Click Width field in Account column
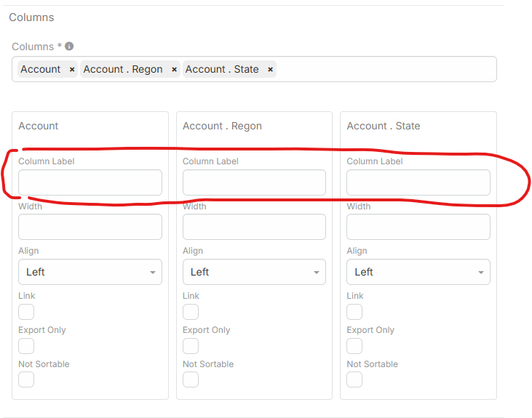Screen dimensions: 532x418 90,227
